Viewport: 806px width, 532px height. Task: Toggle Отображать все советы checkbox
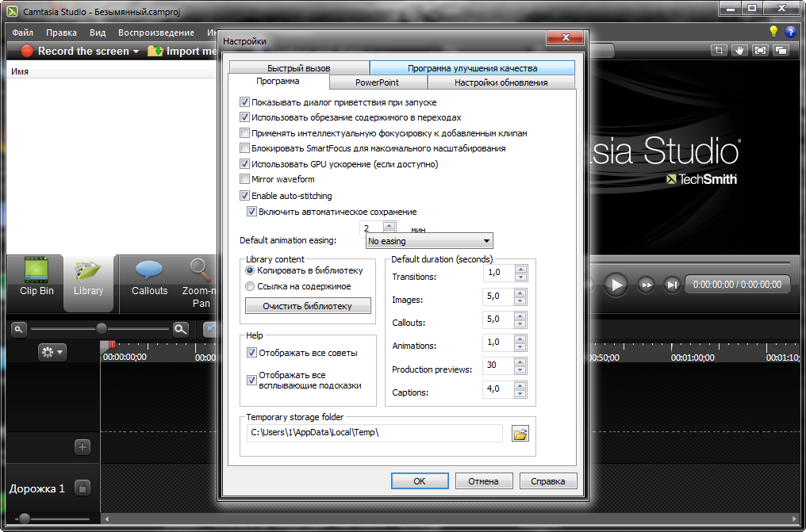pos(252,353)
